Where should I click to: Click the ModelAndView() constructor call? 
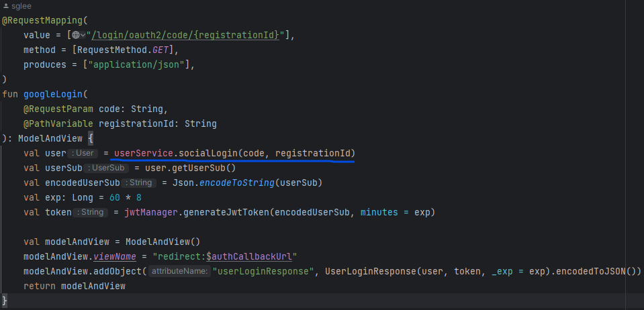tap(163, 242)
